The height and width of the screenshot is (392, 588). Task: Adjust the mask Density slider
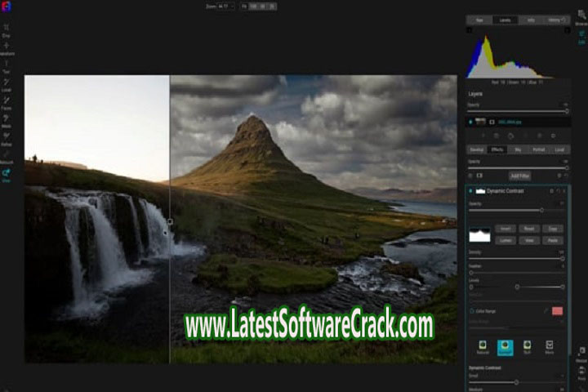[x=517, y=259]
